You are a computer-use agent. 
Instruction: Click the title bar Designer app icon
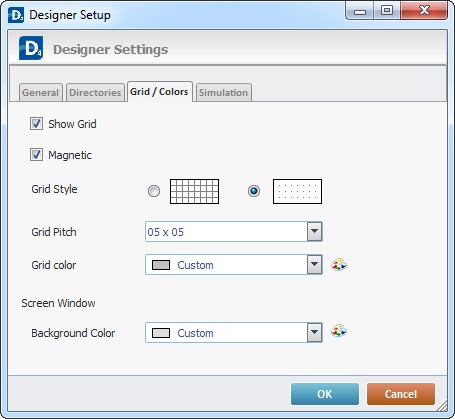(16, 15)
